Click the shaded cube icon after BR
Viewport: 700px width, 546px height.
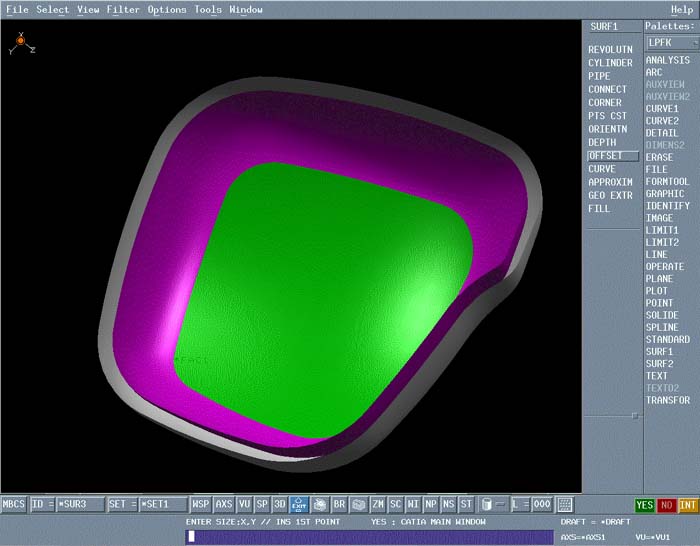pos(358,505)
